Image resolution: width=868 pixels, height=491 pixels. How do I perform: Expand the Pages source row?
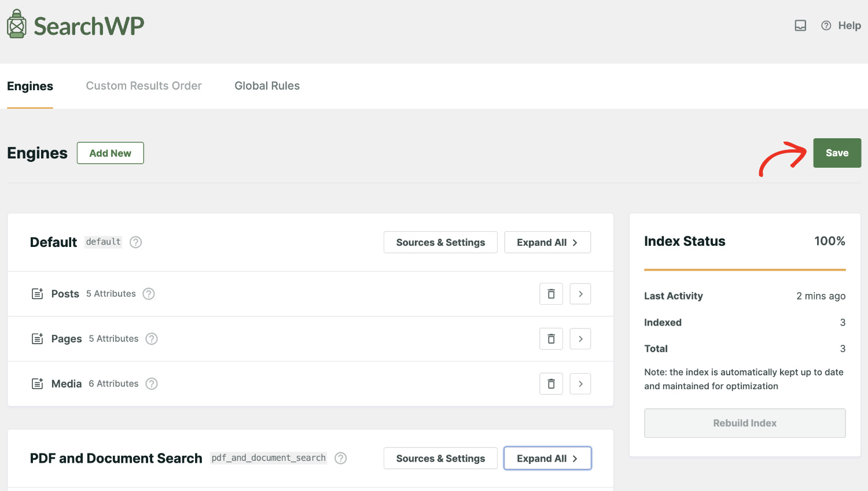(580, 338)
